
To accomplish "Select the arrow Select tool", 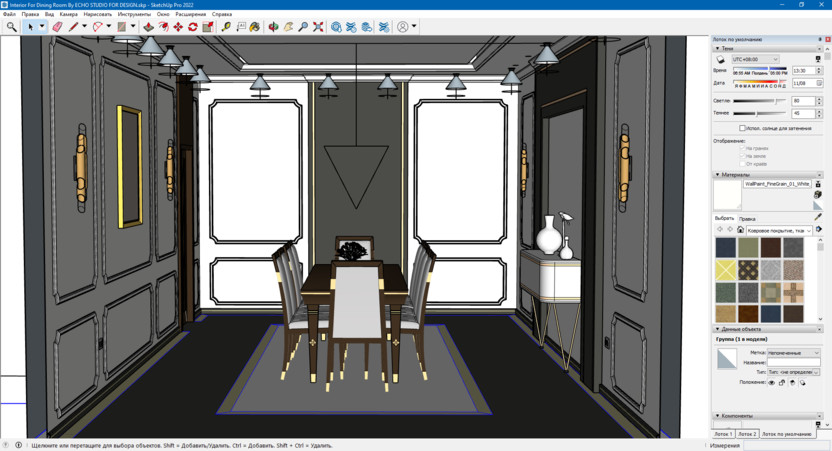I will click(x=30, y=27).
